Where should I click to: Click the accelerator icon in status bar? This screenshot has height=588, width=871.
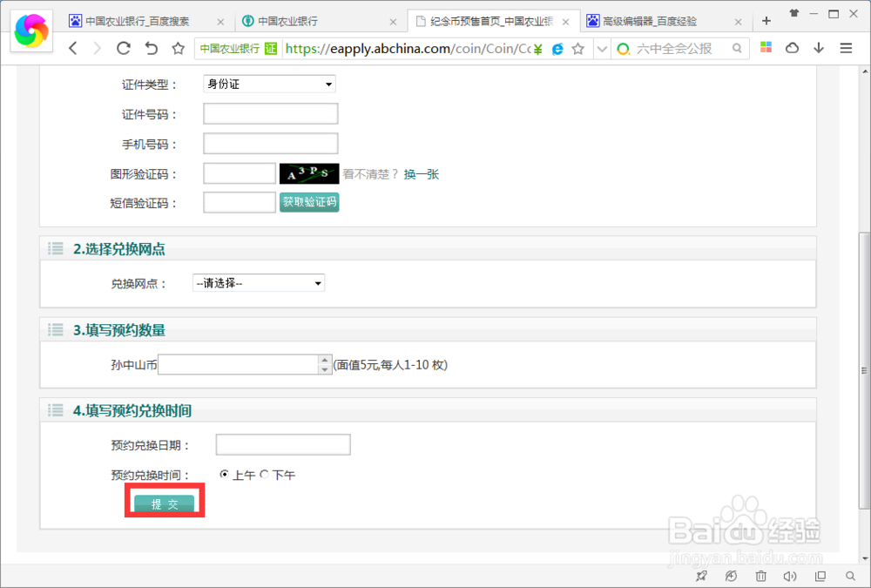(x=731, y=576)
